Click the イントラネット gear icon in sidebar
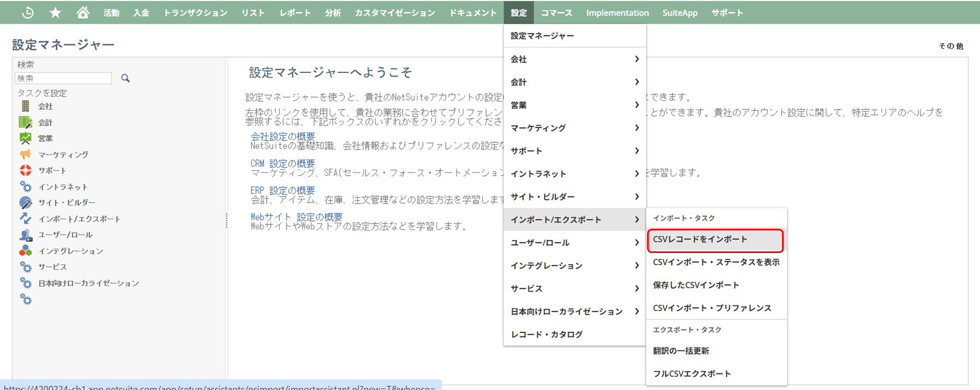Screen dimensions: 980x390 [25, 186]
